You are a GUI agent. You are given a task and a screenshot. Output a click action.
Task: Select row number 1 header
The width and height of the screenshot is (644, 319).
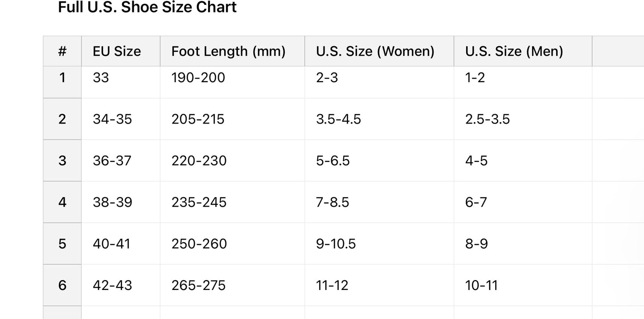(x=62, y=82)
